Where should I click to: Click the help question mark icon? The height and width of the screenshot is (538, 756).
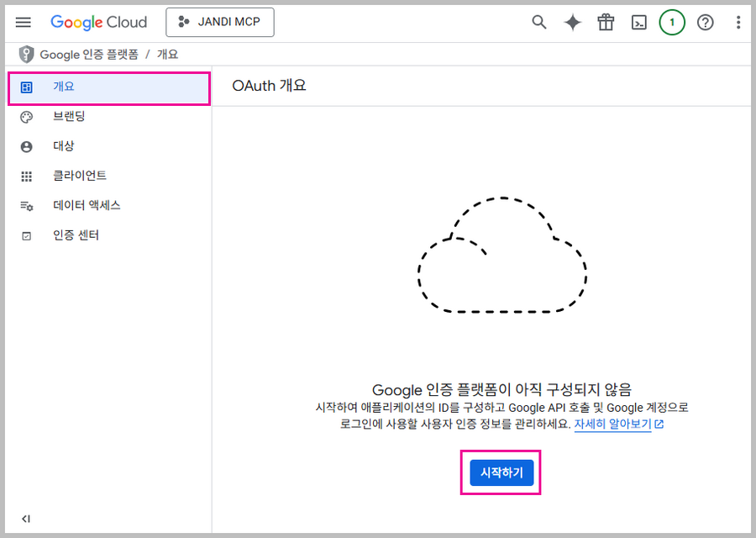[706, 23]
